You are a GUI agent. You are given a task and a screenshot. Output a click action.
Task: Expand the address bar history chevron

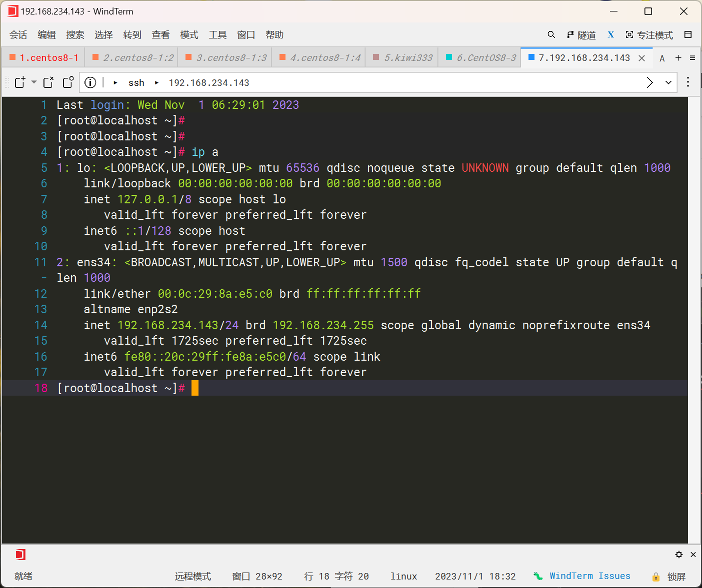[668, 82]
